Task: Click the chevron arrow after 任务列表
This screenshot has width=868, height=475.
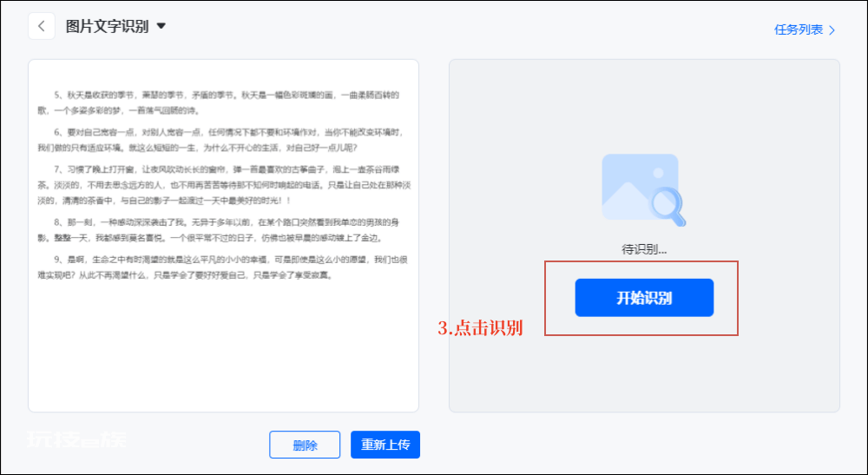Action: (x=832, y=30)
